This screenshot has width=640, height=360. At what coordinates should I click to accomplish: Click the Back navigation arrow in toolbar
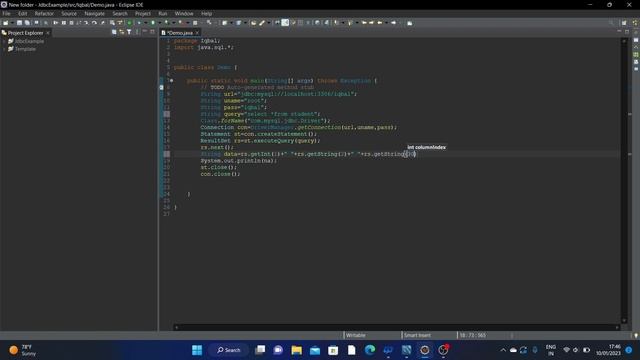click(x=380, y=23)
